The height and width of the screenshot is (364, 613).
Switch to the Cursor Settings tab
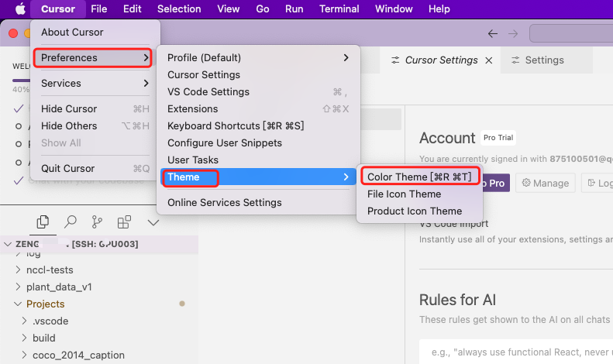(x=441, y=60)
